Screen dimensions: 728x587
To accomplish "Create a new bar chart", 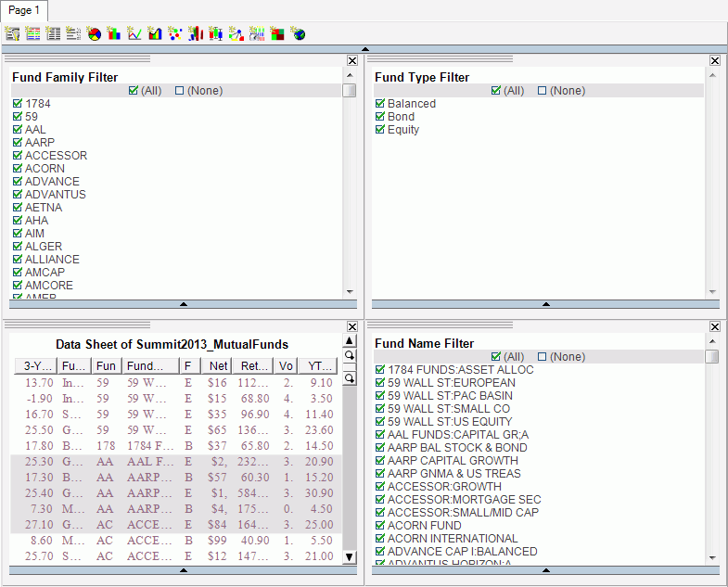I will [114, 34].
